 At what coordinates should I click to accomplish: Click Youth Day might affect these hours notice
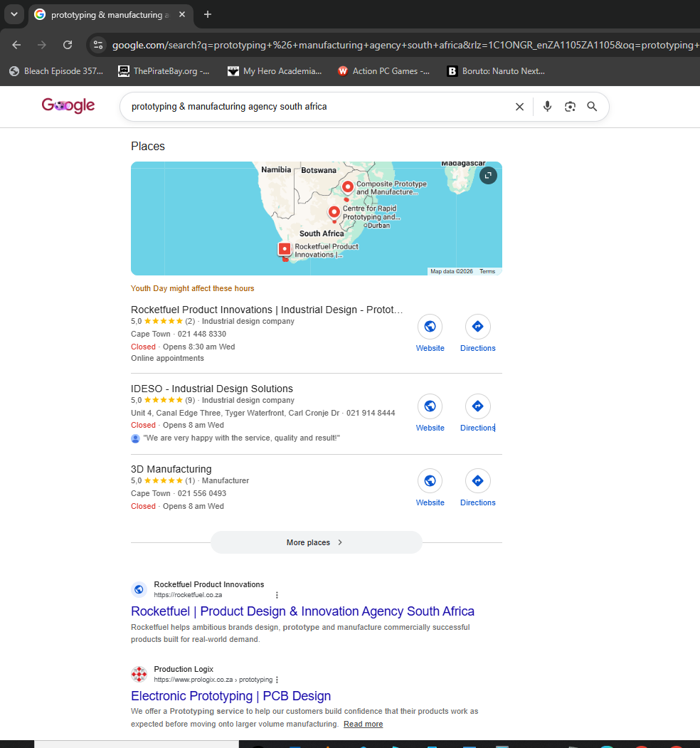(193, 289)
